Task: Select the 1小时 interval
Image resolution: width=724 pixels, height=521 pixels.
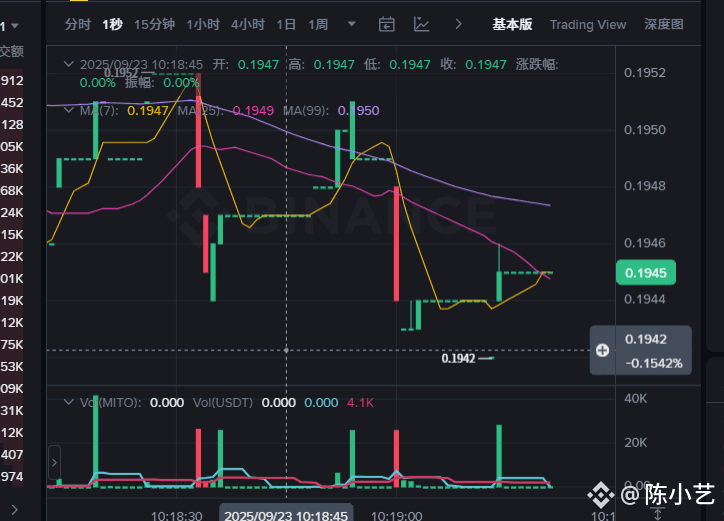Action: coord(203,24)
